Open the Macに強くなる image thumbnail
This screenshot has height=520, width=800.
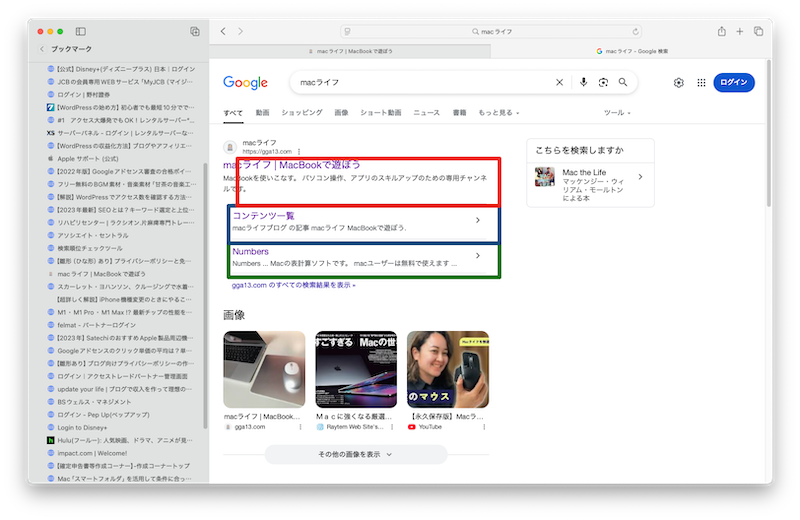[356, 369]
